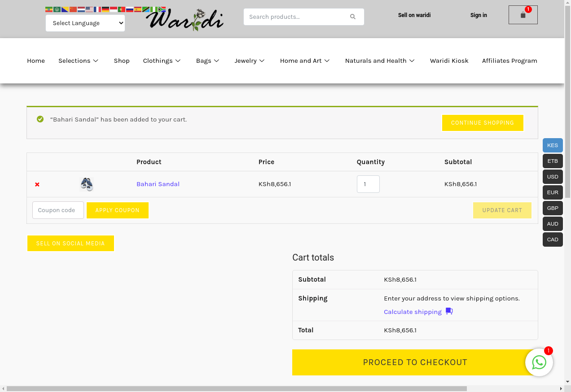
Task: Click the Coupon code field
Action: click(58, 210)
